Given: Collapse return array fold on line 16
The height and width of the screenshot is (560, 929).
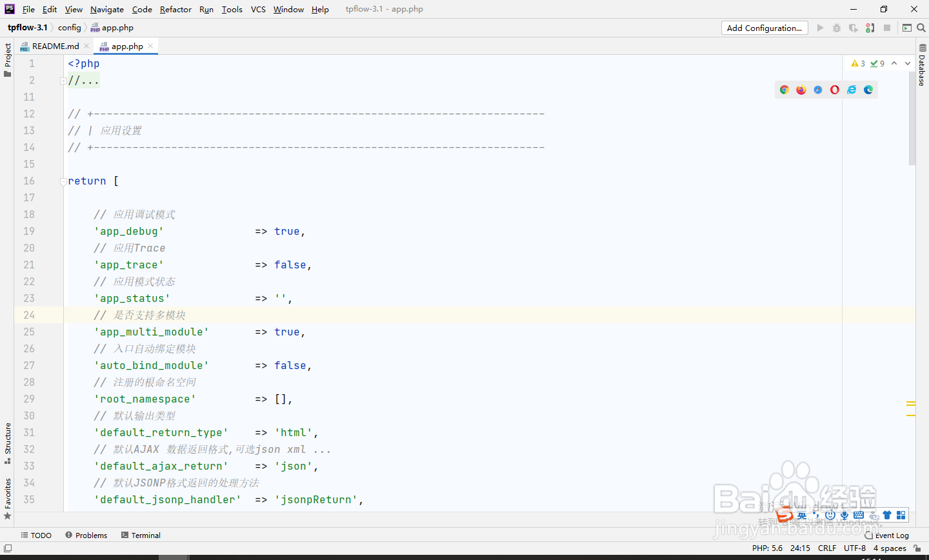Looking at the screenshot, I should [63, 181].
